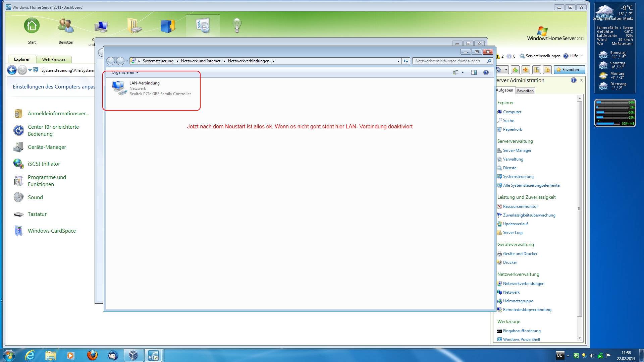
Task: Click the warning alerts icon with count 2
Action: (x=500, y=56)
